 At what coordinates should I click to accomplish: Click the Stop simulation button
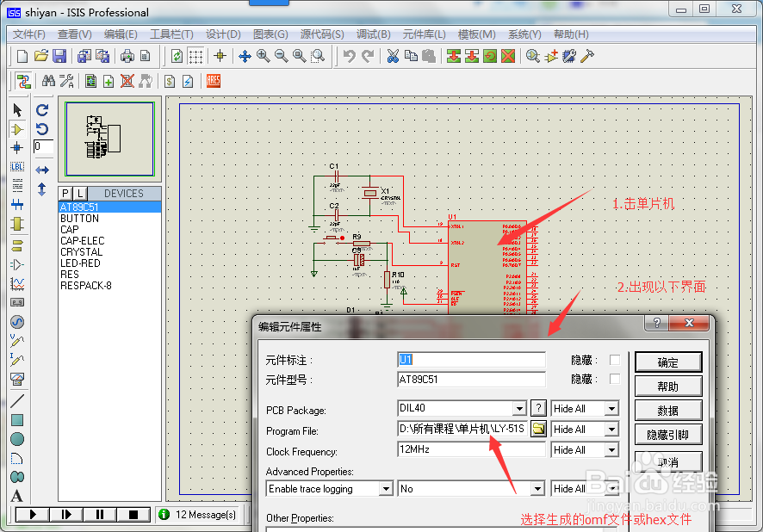[x=133, y=514]
